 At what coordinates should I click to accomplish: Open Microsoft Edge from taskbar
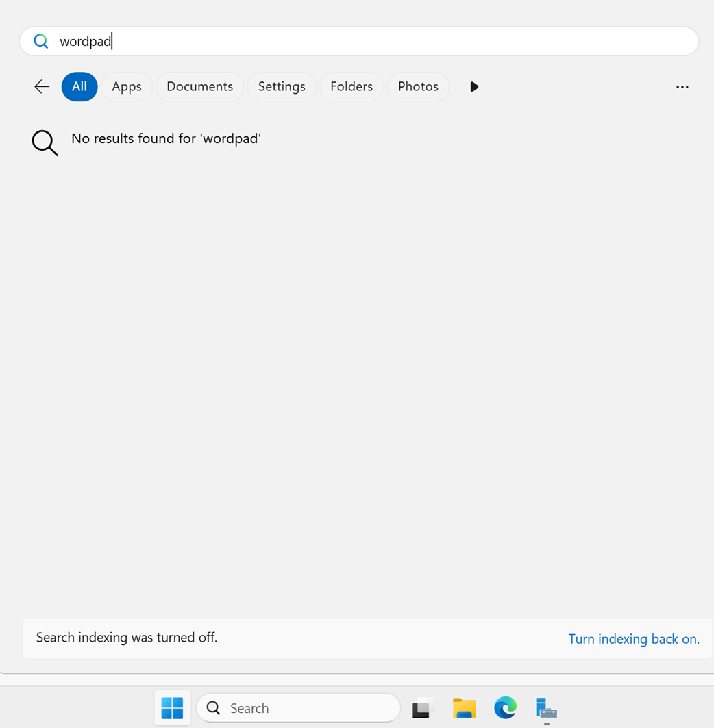(x=506, y=708)
